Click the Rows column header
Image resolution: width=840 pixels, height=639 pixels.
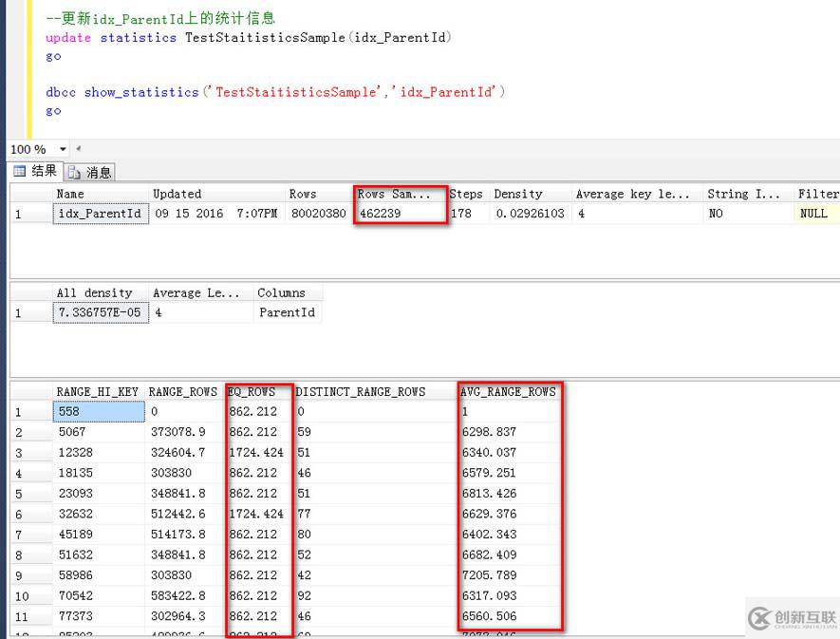[319, 194]
